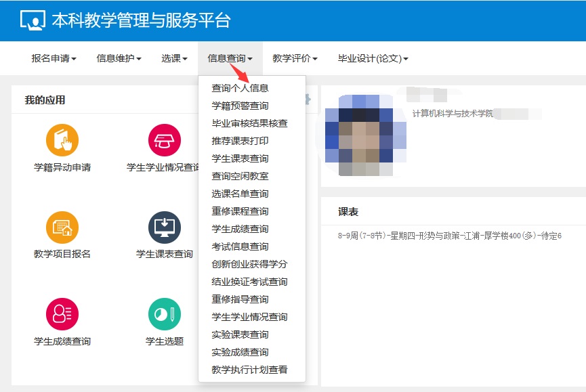
Task: Open the 毕业设计(论文) dropdown menu
Action: coord(373,59)
